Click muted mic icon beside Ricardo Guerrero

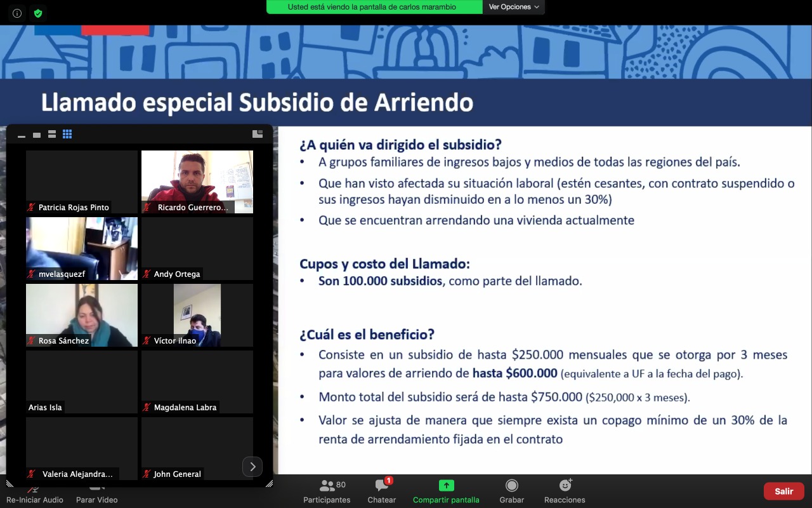pyautogui.click(x=147, y=208)
